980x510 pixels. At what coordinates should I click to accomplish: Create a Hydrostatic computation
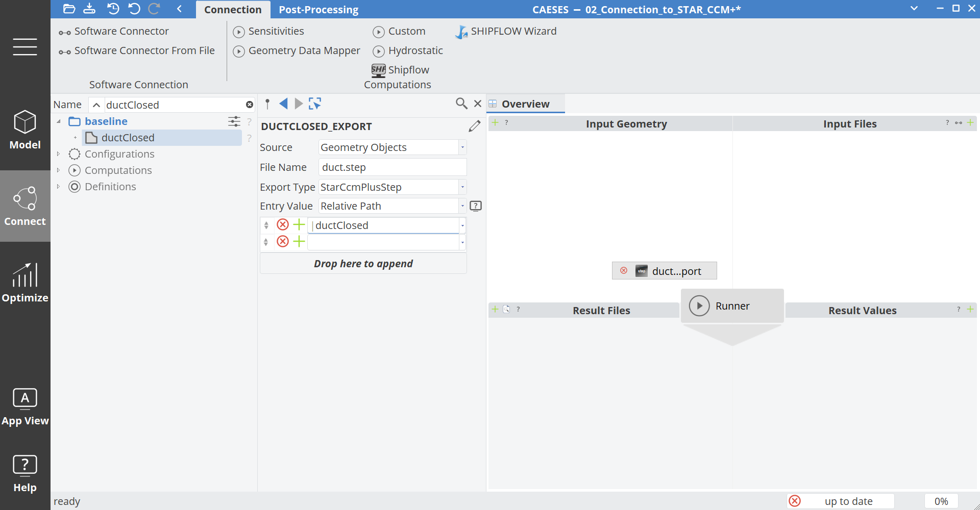pos(408,51)
